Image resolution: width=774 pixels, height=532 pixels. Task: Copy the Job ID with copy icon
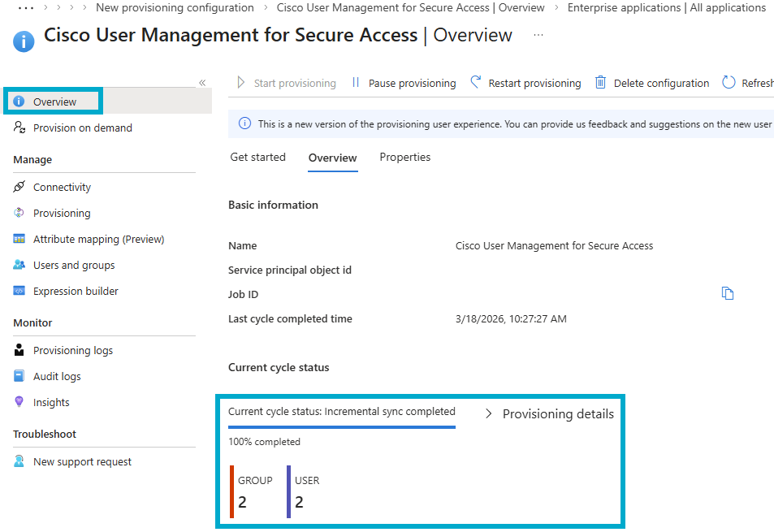(x=728, y=293)
